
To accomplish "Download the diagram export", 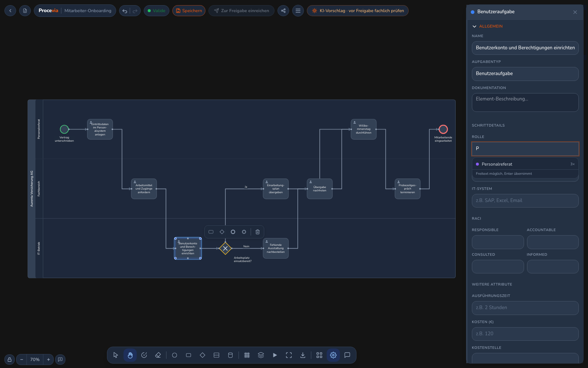I will [303, 355].
